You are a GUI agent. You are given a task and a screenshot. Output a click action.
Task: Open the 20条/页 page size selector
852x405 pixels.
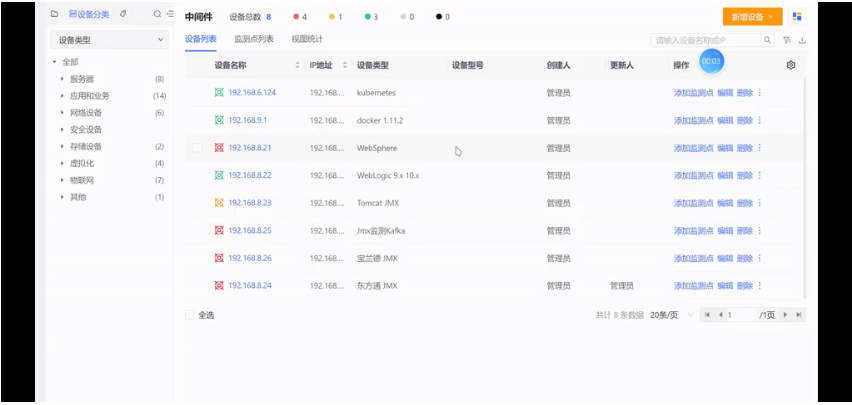click(664, 315)
